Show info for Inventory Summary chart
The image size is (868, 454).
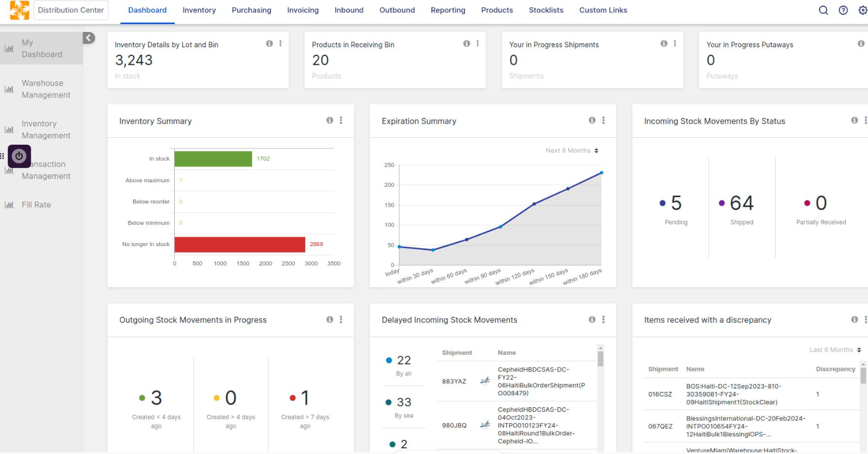330,120
